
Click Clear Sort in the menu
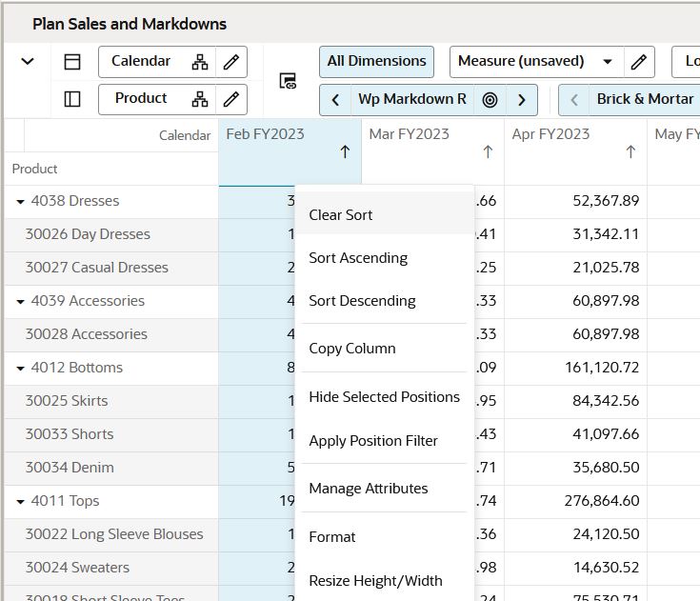tap(341, 215)
